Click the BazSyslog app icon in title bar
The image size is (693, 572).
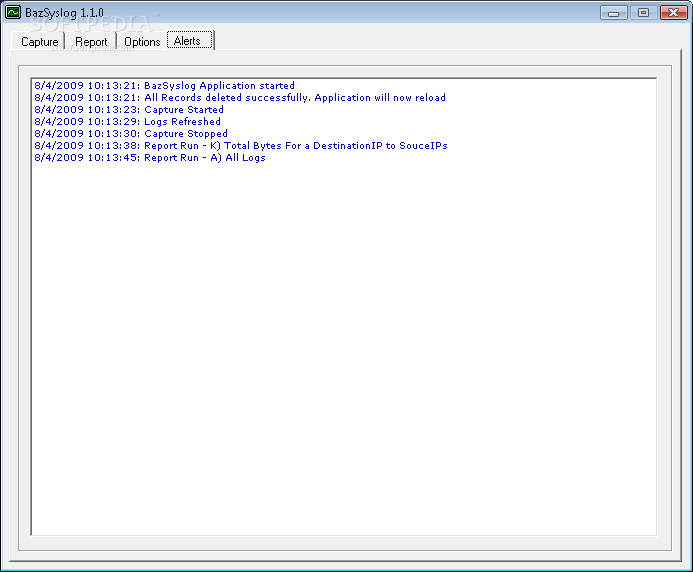click(x=13, y=12)
